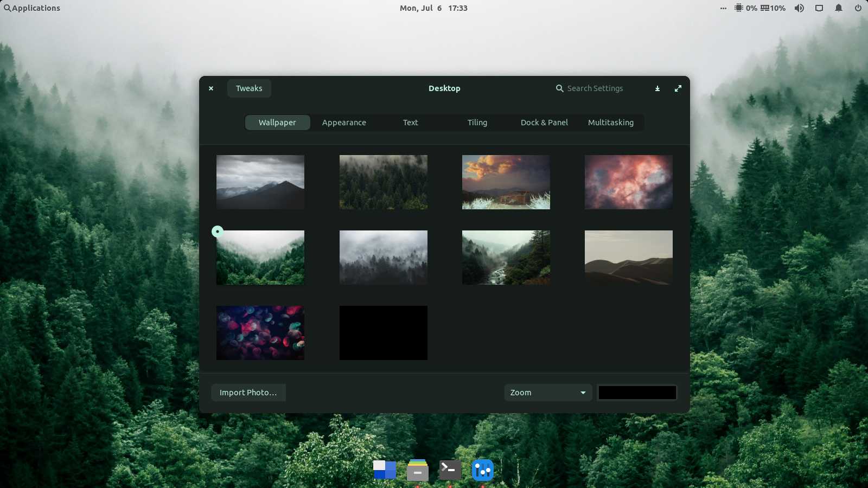The width and height of the screenshot is (868, 488).
Task: Select the gray foggy forest wallpaper
Action: point(384,258)
